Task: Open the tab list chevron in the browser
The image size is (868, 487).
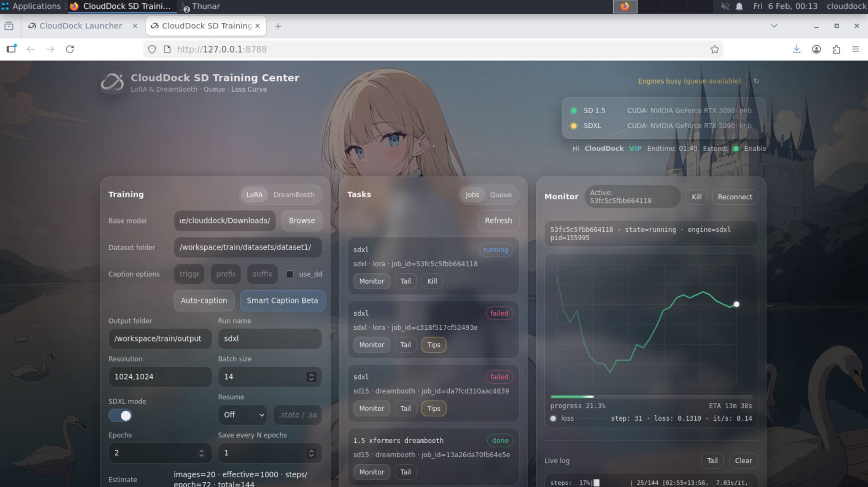Action: click(774, 26)
